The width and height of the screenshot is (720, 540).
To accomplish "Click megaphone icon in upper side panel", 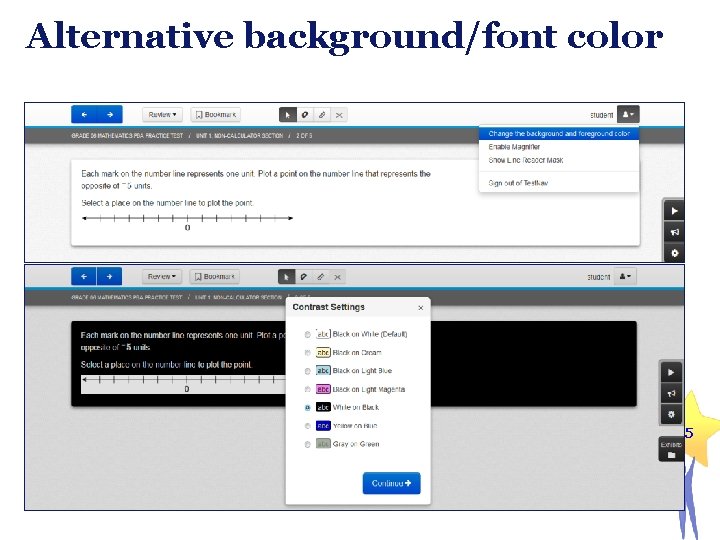I will 674,232.
